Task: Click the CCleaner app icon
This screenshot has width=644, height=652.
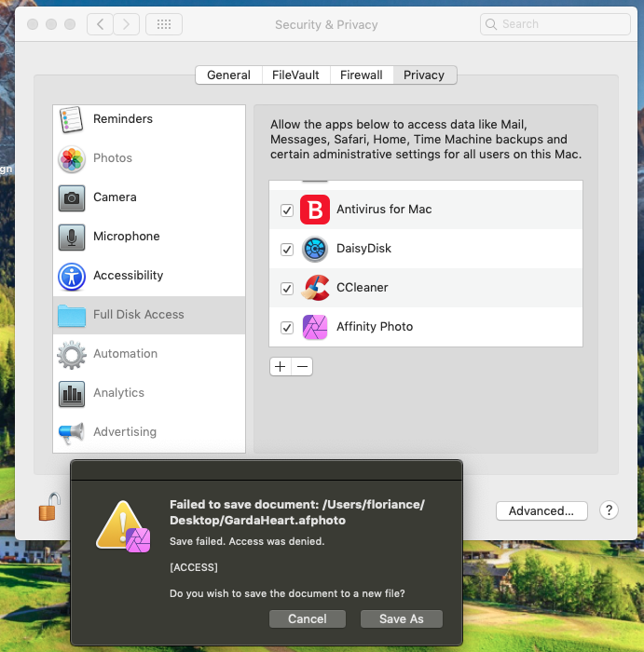Action: 315,288
